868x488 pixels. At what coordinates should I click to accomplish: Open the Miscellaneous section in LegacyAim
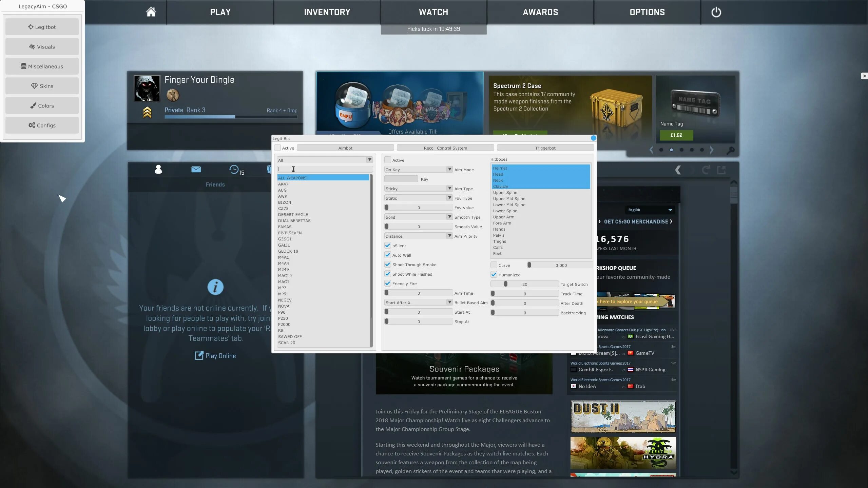pos(42,66)
